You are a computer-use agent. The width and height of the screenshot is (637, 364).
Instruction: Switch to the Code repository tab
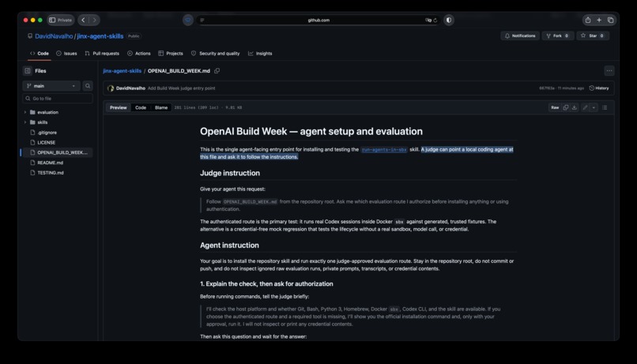tap(39, 54)
